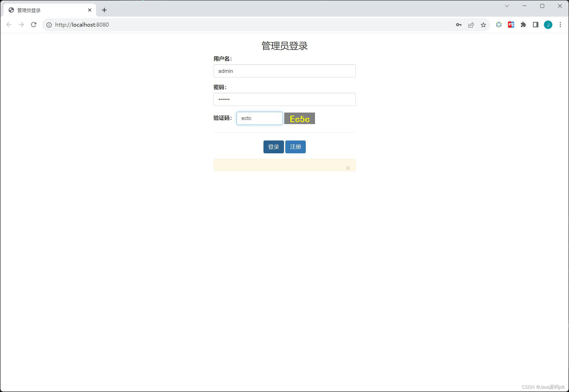
Task: Close the browser window
Action: click(560, 6)
